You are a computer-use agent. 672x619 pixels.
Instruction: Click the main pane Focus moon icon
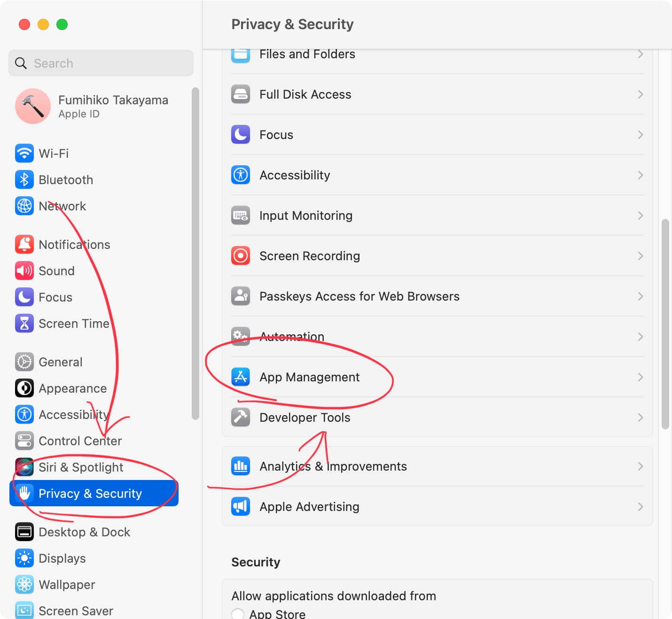pos(241,134)
